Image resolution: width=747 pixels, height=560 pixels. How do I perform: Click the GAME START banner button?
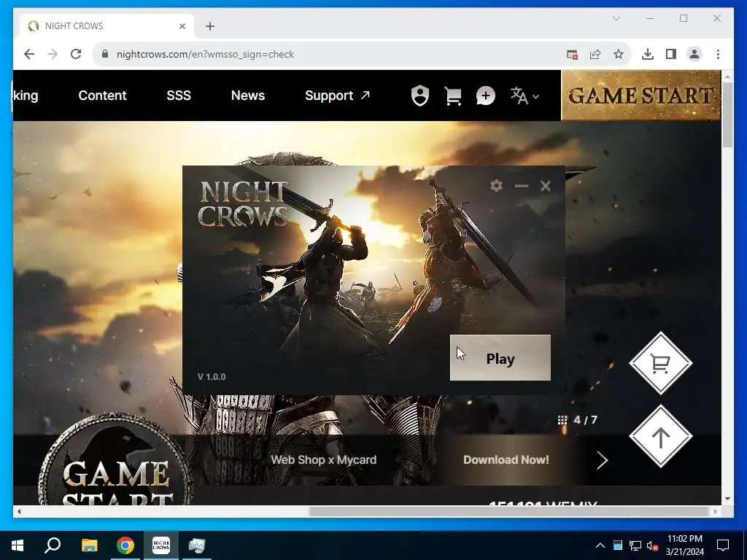[640, 96]
